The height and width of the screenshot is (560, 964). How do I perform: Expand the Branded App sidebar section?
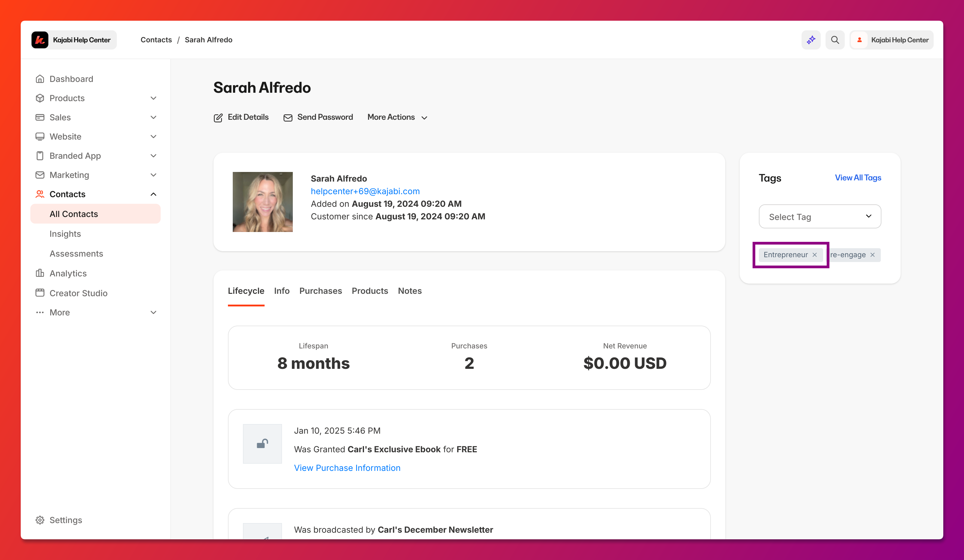click(153, 155)
